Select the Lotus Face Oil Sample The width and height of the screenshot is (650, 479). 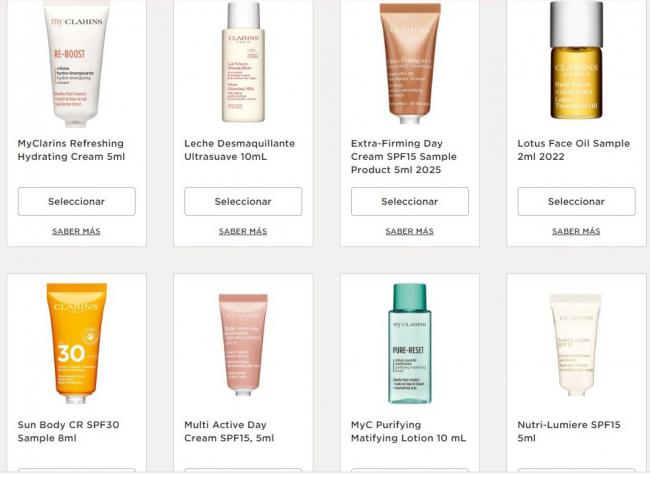(x=577, y=202)
